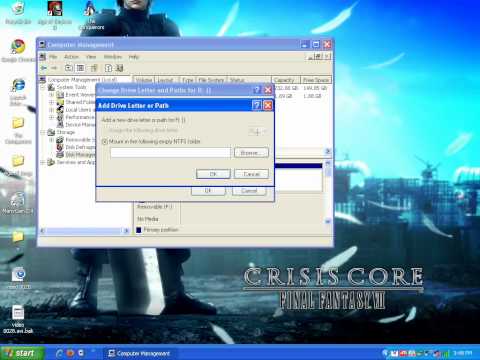Click the Firefox quick launch icon in taskbar
This screenshot has height=360, width=480.
pos(70,353)
